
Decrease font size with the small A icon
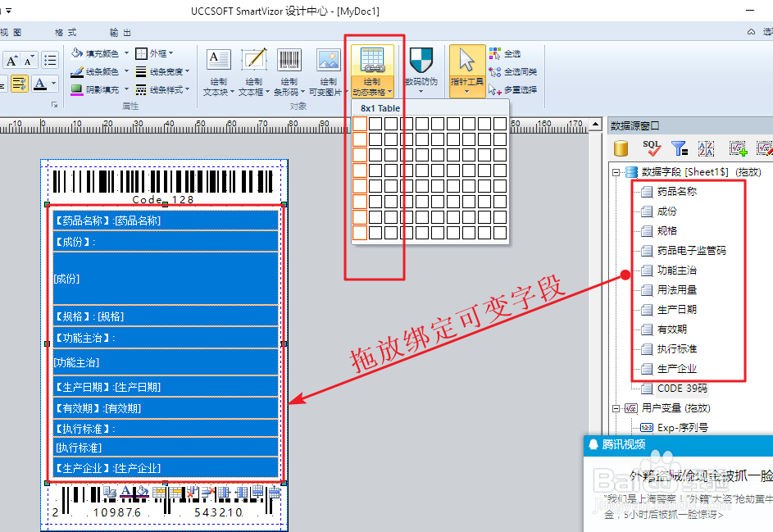(29, 60)
